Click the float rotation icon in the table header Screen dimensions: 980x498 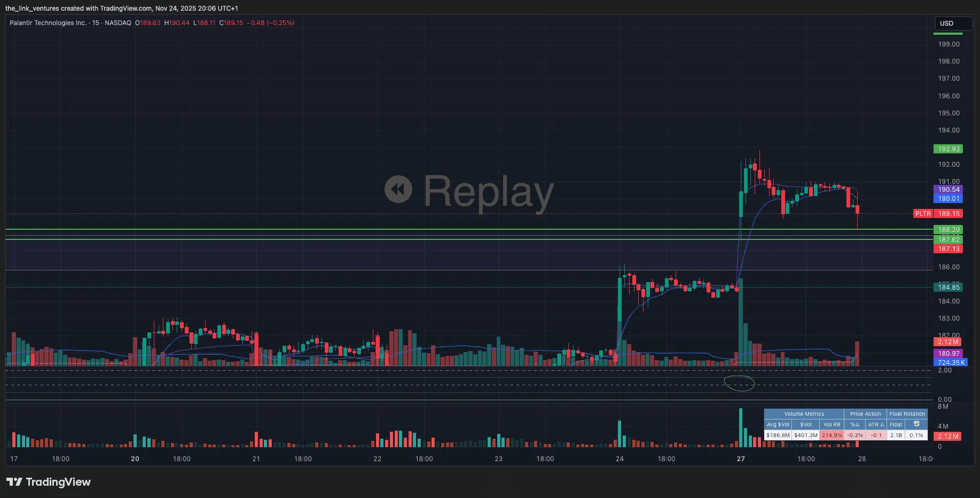point(916,424)
